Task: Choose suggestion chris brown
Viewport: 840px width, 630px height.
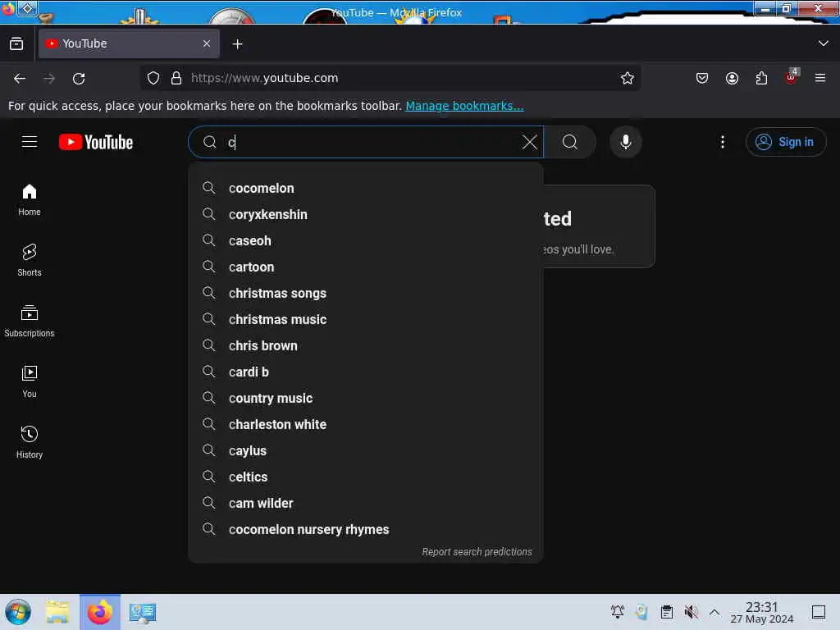Action: tap(366, 345)
